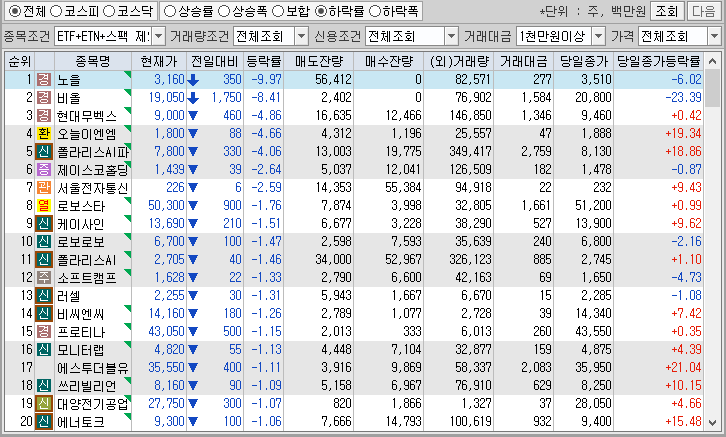The height and width of the screenshot is (437, 726).
Task: Click trading volume 349,417
Action: (x=470, y=151)
